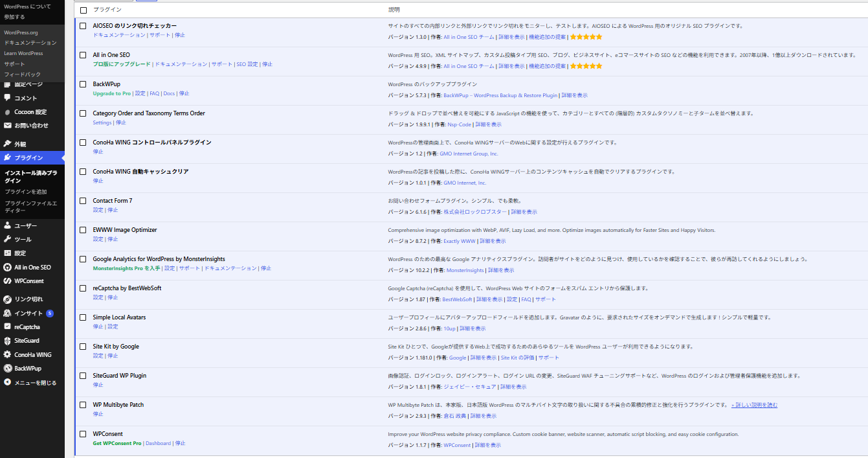Click MonsterInsights Pro を入手 link

click(126, 268)
